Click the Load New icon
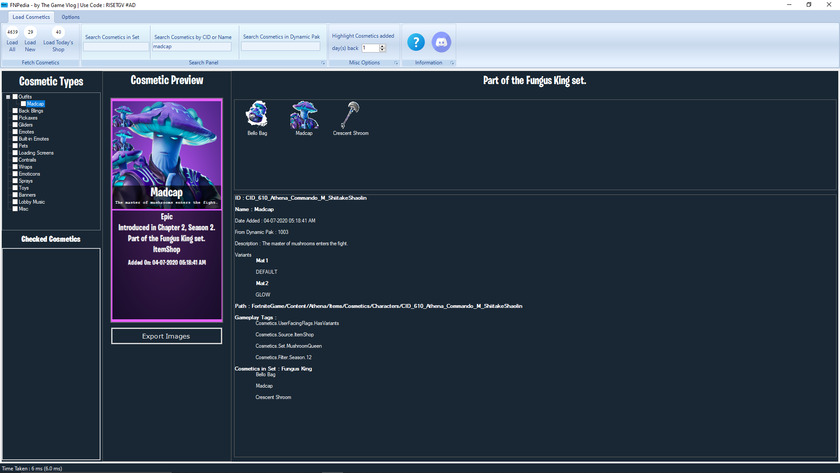Image resolution: width=840 pixels, height=473 pixels. pos(31,33)
